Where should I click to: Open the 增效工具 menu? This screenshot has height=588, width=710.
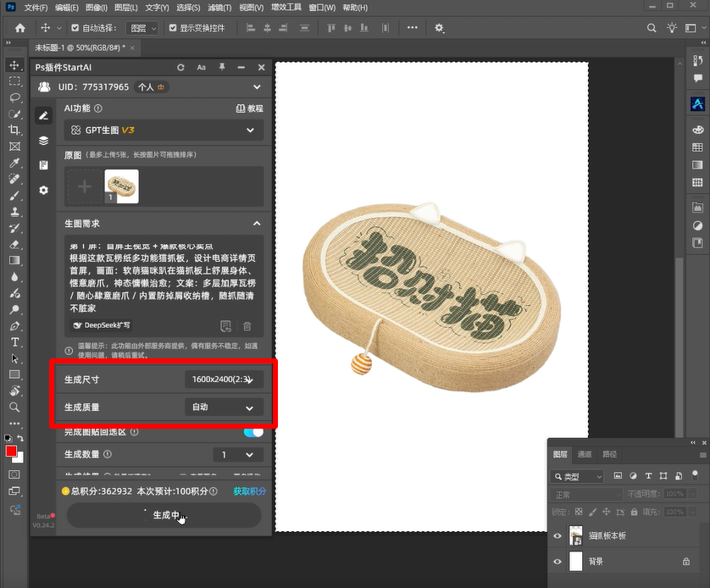[286, 8]
